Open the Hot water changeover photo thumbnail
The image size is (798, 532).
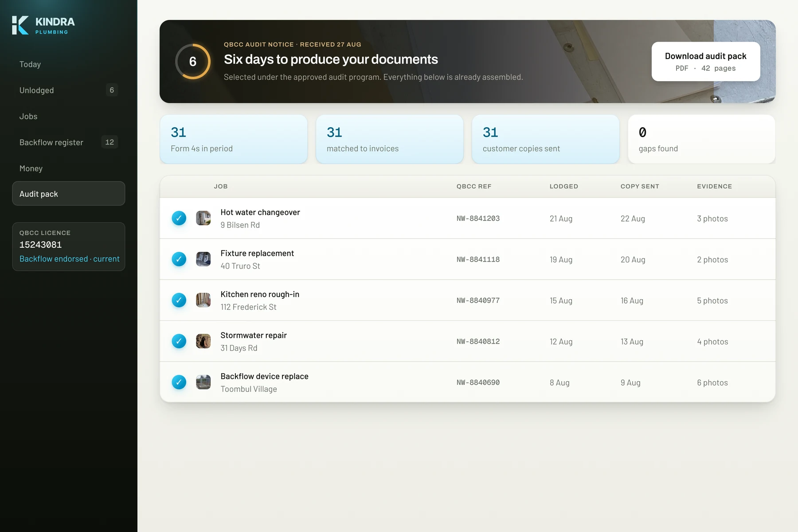point(203,218)
